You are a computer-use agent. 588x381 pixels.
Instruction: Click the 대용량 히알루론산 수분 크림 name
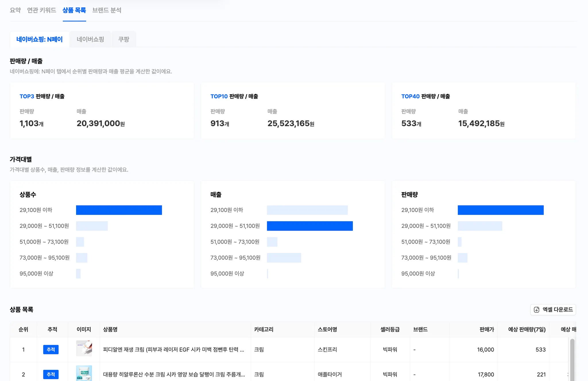click(x=174, y=374)
